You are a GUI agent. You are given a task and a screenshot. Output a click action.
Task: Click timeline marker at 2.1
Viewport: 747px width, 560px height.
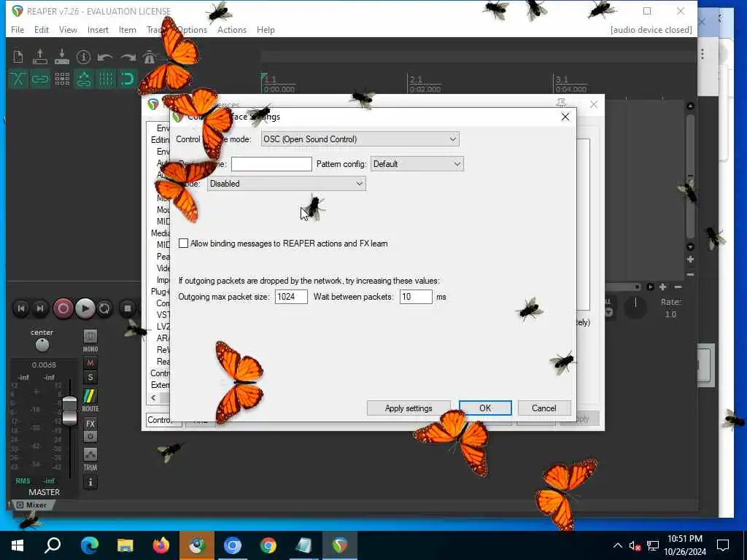pos(416,79)
